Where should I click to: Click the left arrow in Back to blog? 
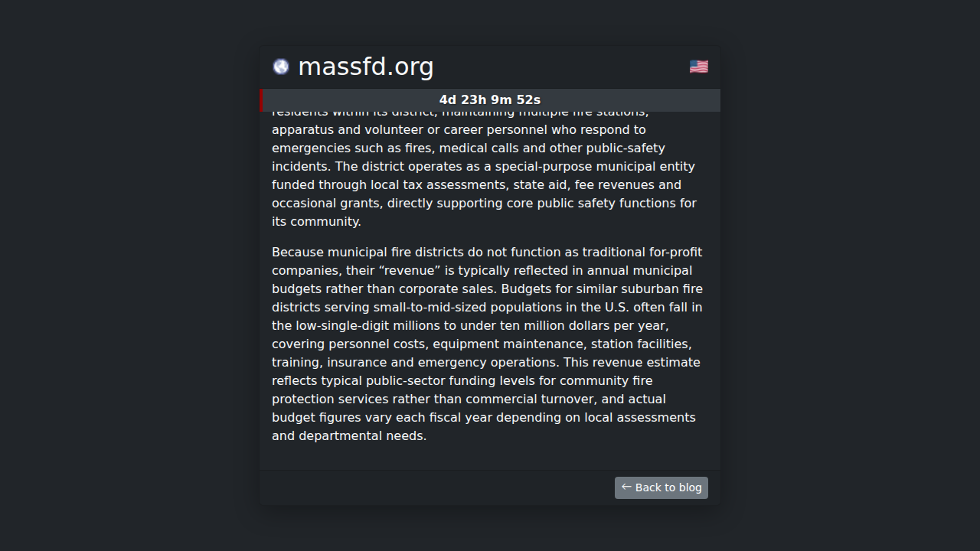coord(626,487)
